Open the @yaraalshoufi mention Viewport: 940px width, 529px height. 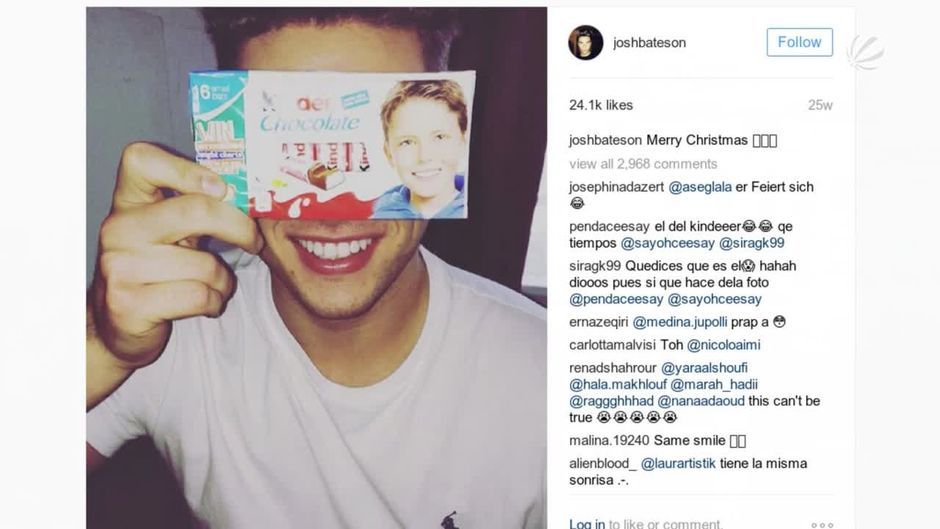tap(704, 368)
